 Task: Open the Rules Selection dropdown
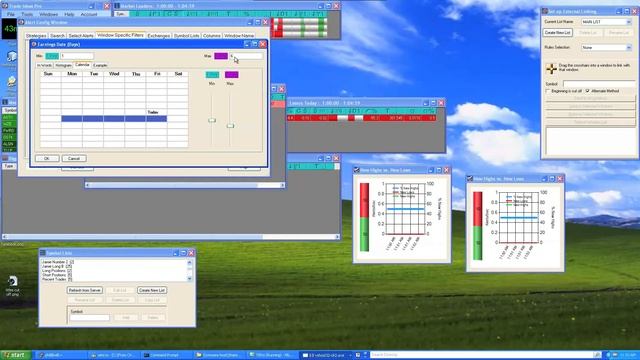[x=607, y=48]
